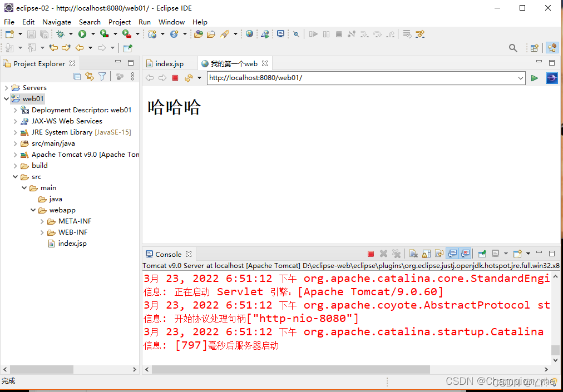Click the Project Explorer horizontal scrollbar thumb
The height and width of the screenshot is (392, 563).
42,369
